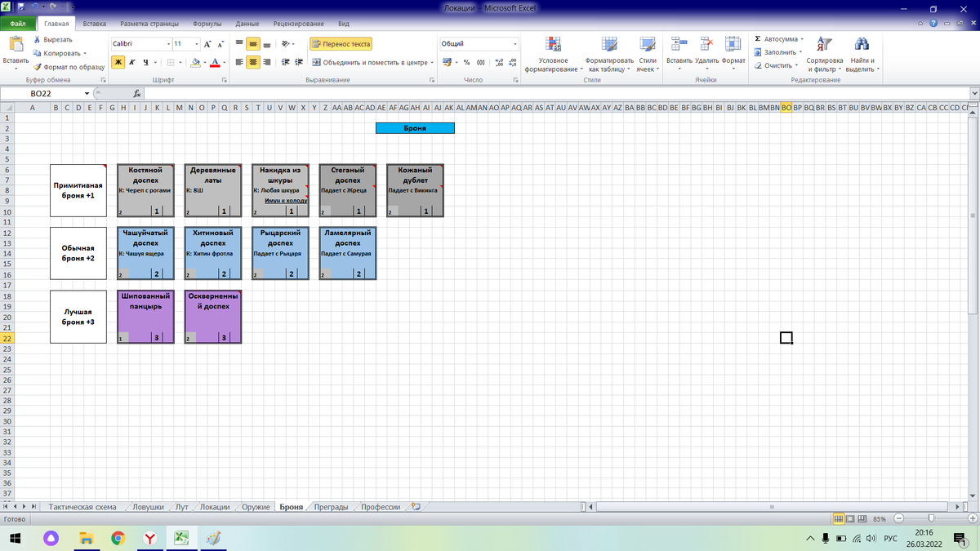
Task: Select the Костяной доспех armor cell
Action: point(145,174)
